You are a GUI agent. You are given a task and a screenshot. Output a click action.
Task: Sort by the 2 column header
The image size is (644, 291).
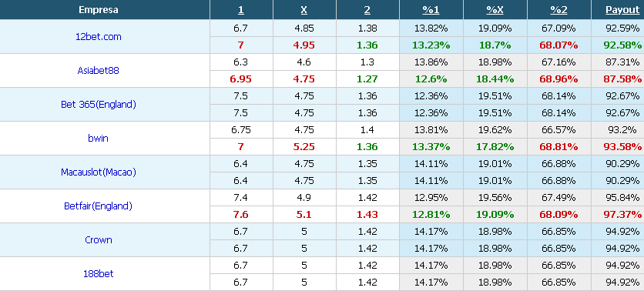(367, 10)
